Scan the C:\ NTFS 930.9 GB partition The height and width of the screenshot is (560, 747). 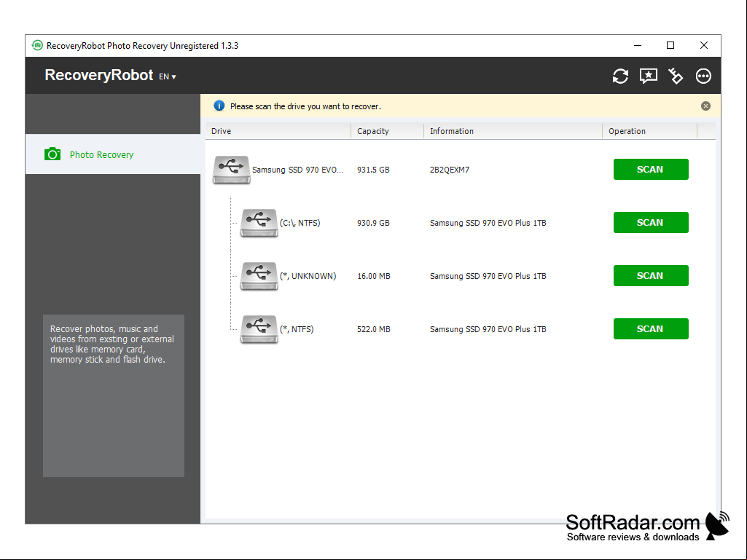click(651, 222)
